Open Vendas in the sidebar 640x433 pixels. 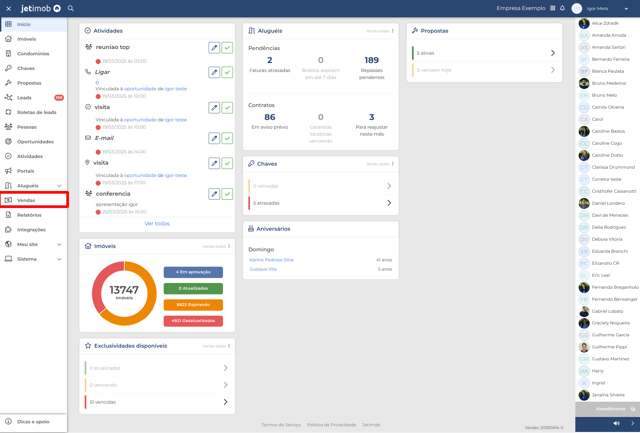33,200
